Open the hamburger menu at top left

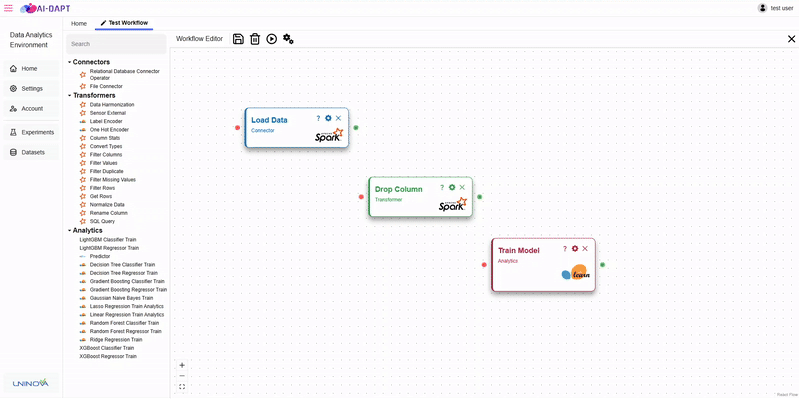(x=8, y=8)
